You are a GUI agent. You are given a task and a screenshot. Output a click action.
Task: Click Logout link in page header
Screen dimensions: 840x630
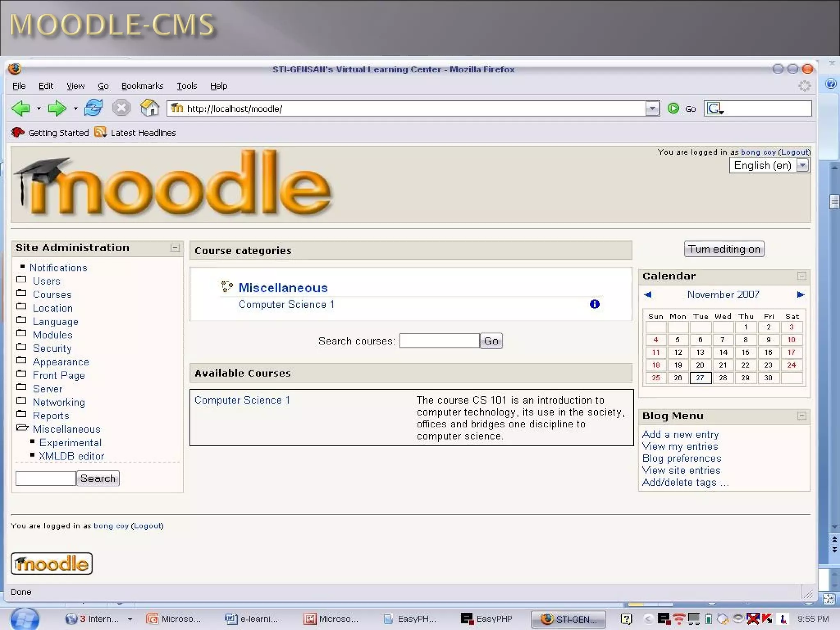(795, 152)
